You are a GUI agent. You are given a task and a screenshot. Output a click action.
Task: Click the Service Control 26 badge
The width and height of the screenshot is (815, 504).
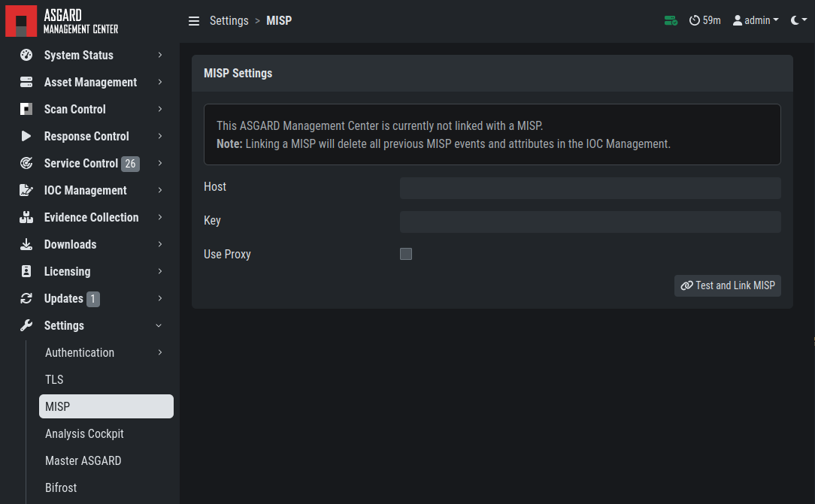click(131, 164)
